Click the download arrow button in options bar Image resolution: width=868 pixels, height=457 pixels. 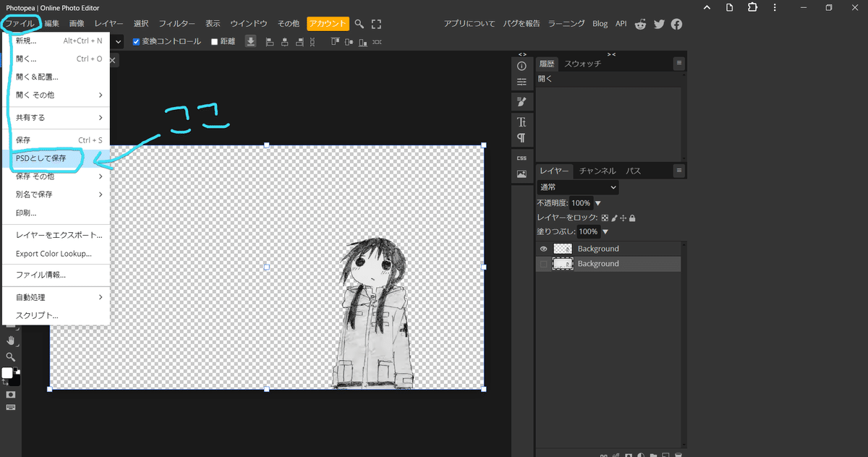pyautogui.click(x=251, y=41)
